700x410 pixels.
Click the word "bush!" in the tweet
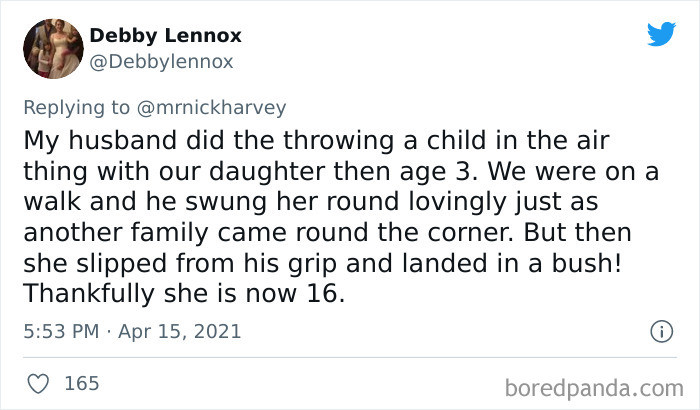coord(587,263)
